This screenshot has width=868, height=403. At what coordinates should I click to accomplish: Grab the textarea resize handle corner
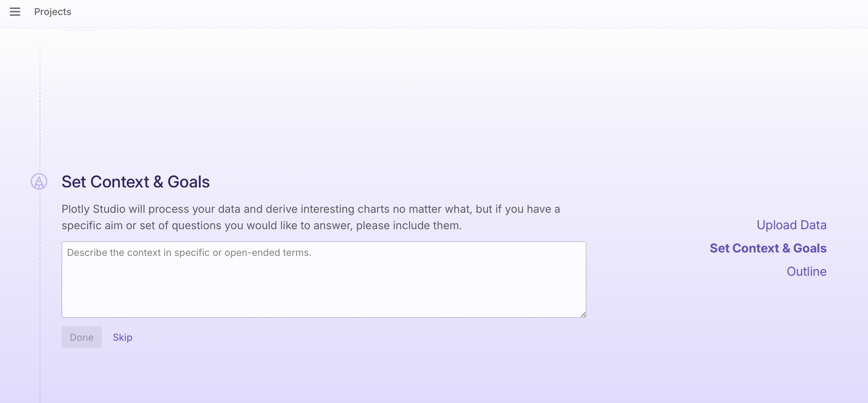(583, 314)
